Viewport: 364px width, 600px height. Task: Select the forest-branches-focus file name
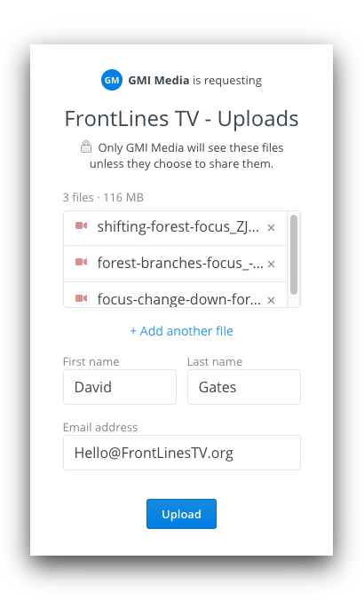(180, 263)
